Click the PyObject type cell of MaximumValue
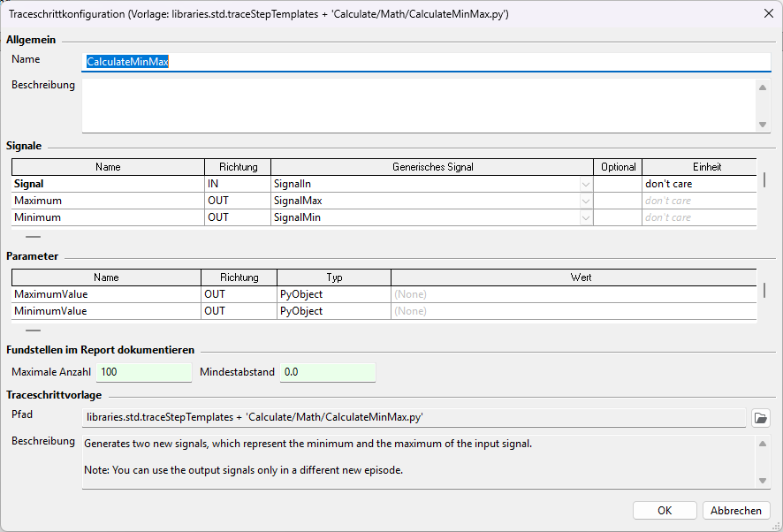This screenshot has width=783, height=532. tap(334, 294)
